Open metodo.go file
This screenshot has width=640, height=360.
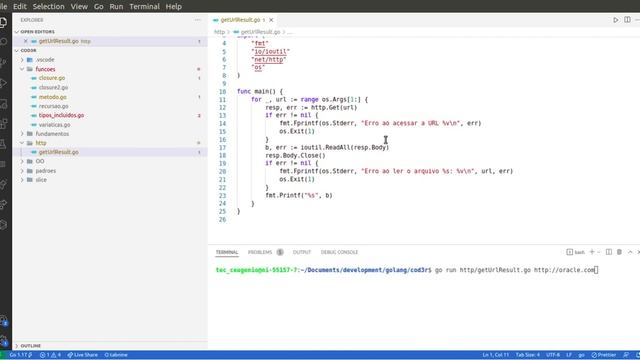coord(52,97)
